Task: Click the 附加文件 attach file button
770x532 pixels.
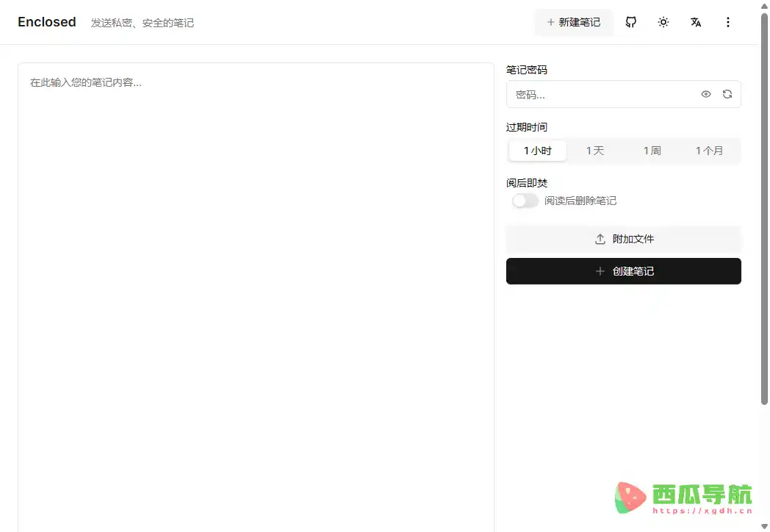Action: [624, 240]
